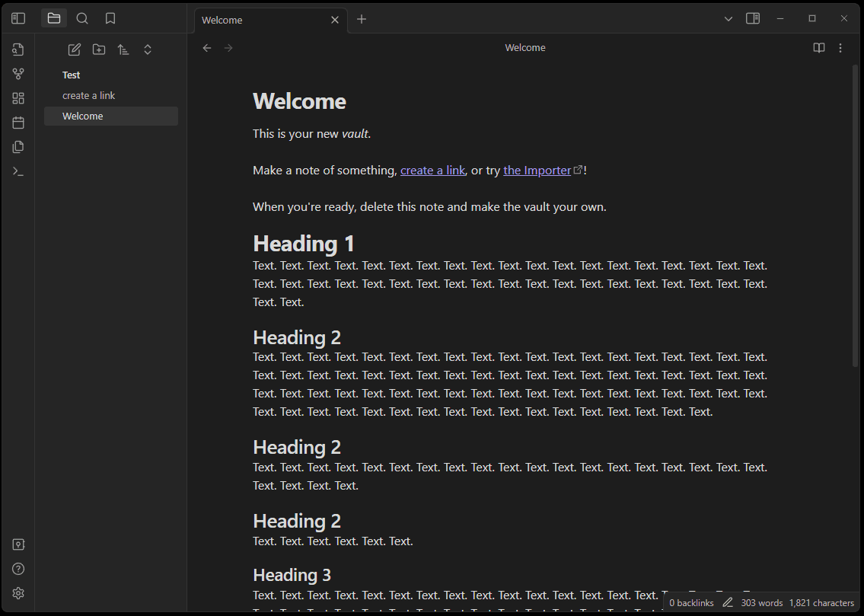Insert a template using the templates icon

coord(18,146)
